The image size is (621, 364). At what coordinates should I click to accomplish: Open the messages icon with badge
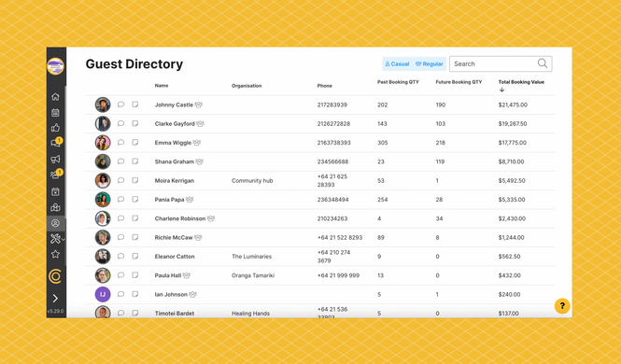tap(56, 143)
